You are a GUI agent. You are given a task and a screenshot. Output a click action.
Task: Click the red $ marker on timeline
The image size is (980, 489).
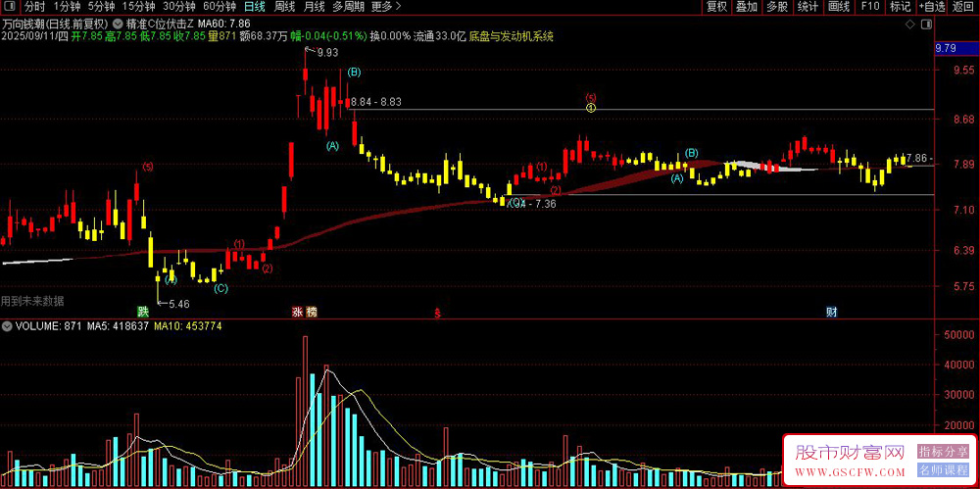pyautogui.click(x=437, y=312)
